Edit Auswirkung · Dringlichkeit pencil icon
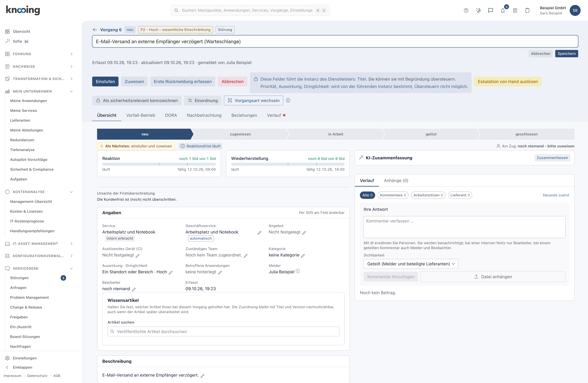 click(x=170, y=272)
